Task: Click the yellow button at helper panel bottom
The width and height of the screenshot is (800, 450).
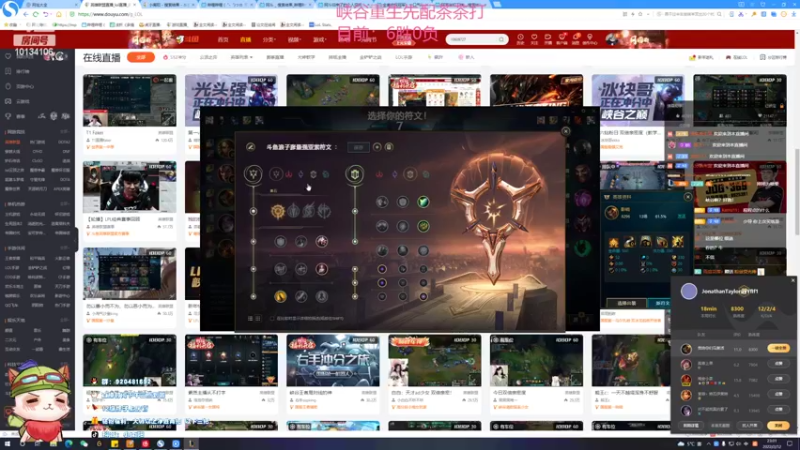Action: [778, 426]
